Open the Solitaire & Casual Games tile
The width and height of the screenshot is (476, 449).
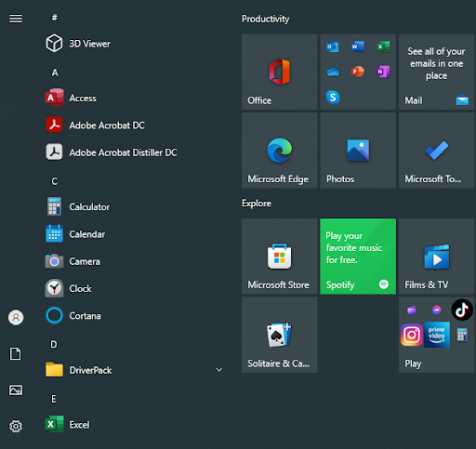[x=280, y=335]
